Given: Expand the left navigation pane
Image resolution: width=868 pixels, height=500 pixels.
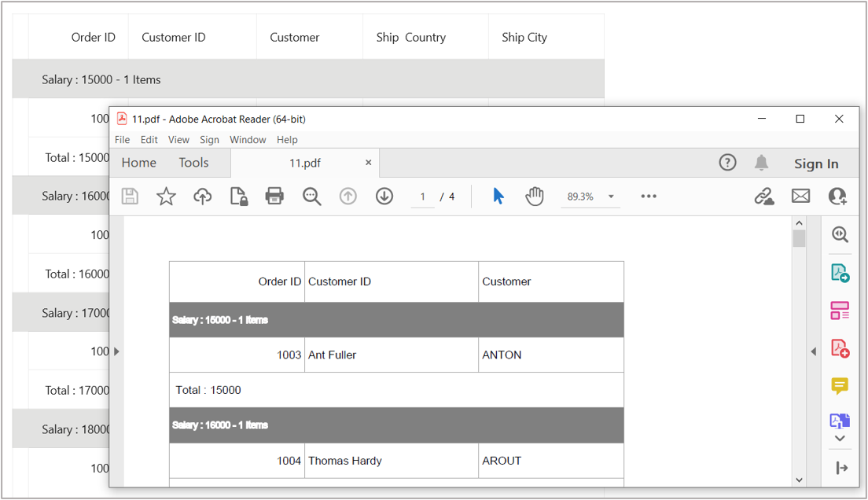Looking at the screenshot, I should pos(116,351).
